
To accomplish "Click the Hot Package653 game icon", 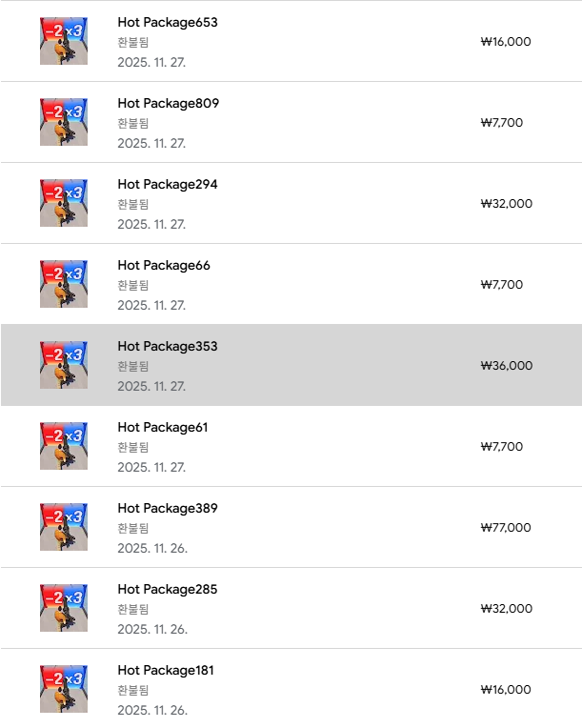I will pos(64,41).
